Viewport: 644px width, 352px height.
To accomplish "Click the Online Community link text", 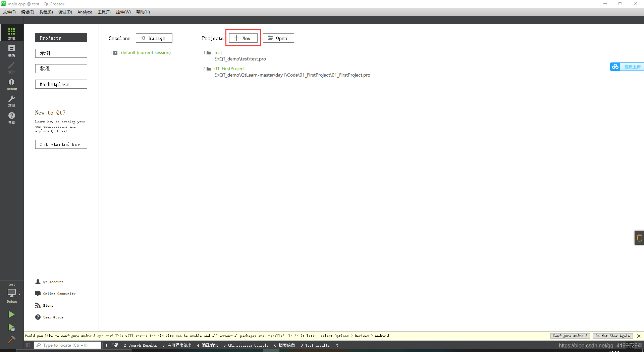I will (x=59, y=294).
